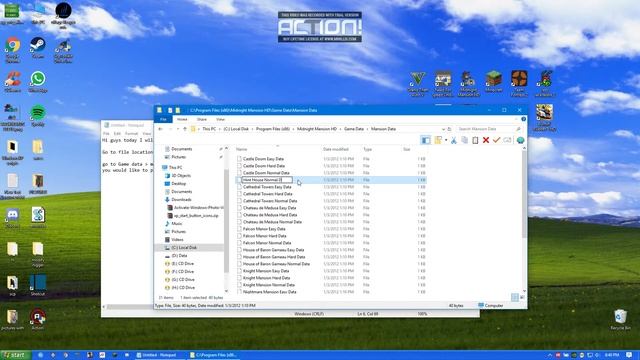Select the Chateau de Medusa Easy Data file
Image resolution: width=640 pixels, height=360 pixels.
click(x=269, y=208)
